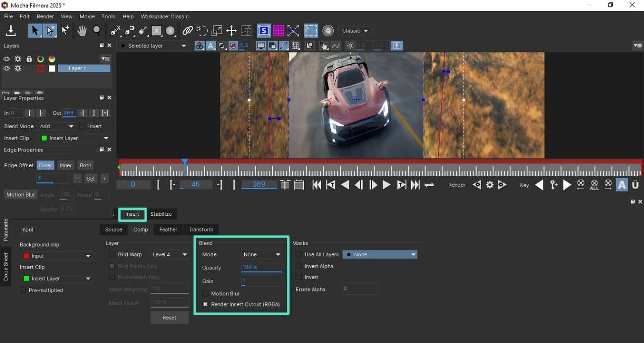Switch to the Feather tab
This screenshot has height=343, width=644.
(x=168, y=230)
